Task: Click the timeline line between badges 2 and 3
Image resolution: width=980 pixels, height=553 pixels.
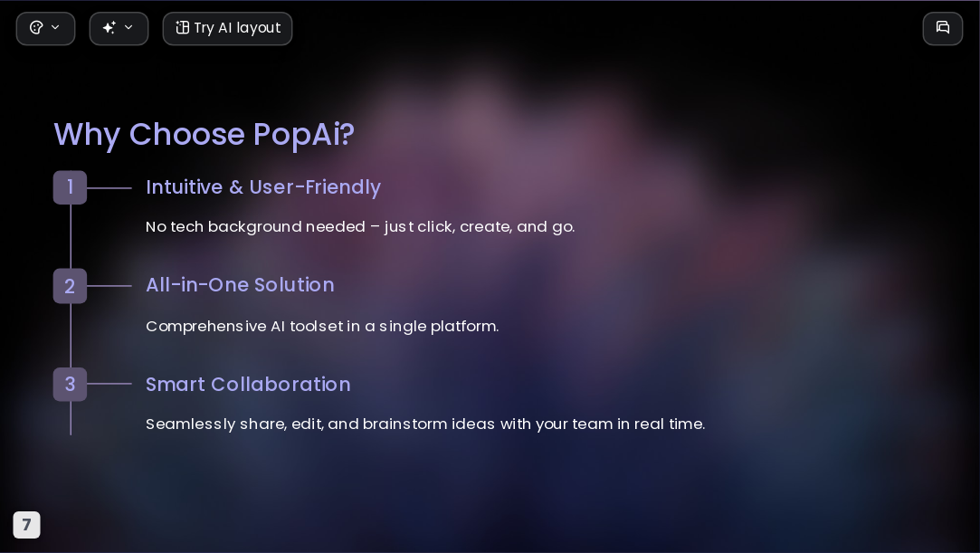Action: tap(71, 336)
